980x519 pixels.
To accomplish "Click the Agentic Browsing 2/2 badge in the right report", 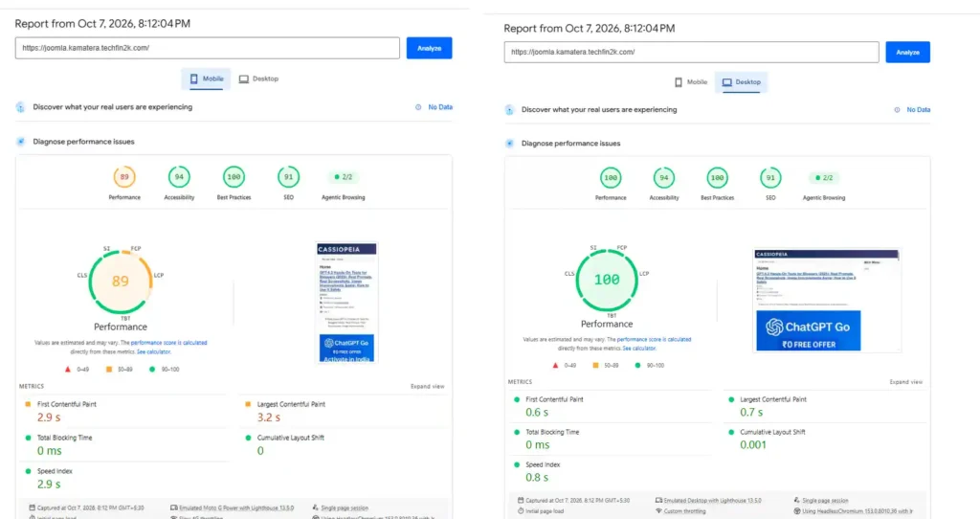I will pyautogui.click(x=824, y=177).
